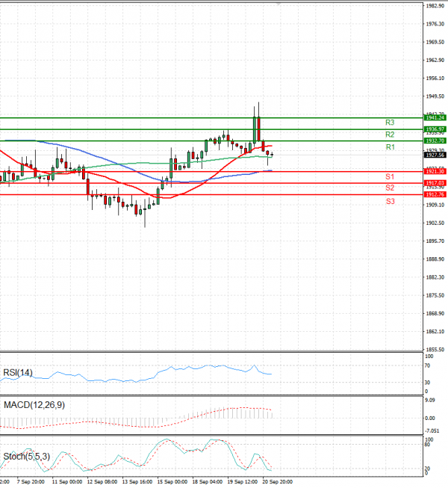Select the S2 support label

(x=390, y=188)
